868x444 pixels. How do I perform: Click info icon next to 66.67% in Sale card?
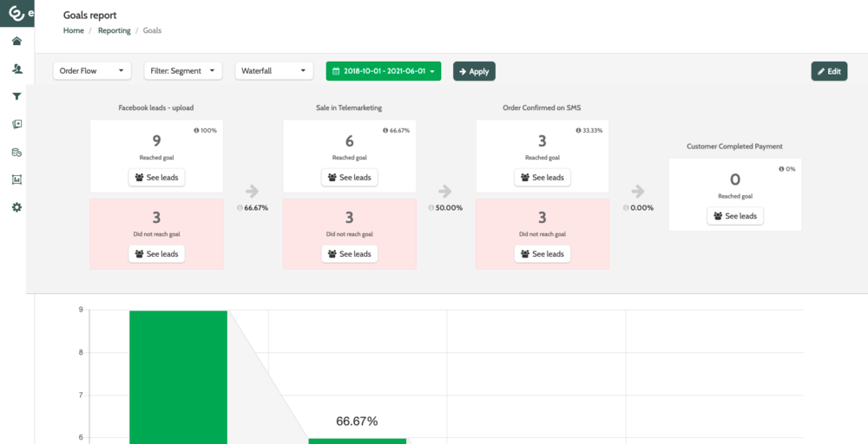[x=385, y=131]
